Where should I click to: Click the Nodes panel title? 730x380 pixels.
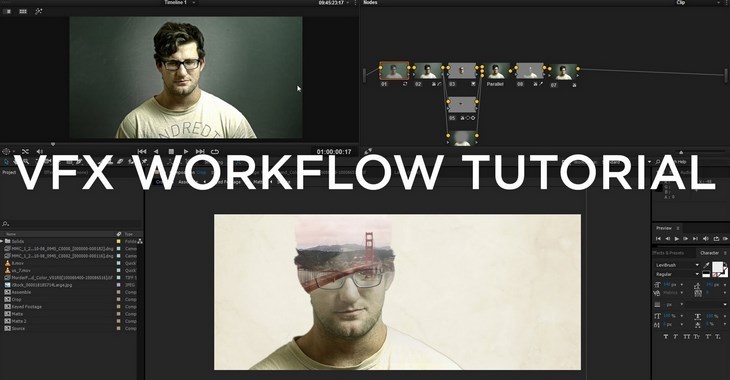371,2
